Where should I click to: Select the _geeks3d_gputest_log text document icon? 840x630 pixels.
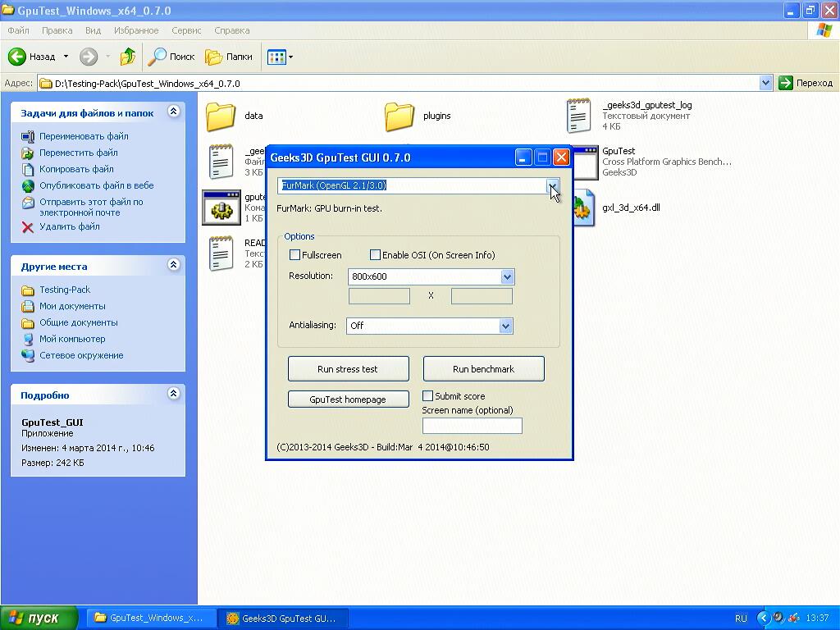coord(578,116)
